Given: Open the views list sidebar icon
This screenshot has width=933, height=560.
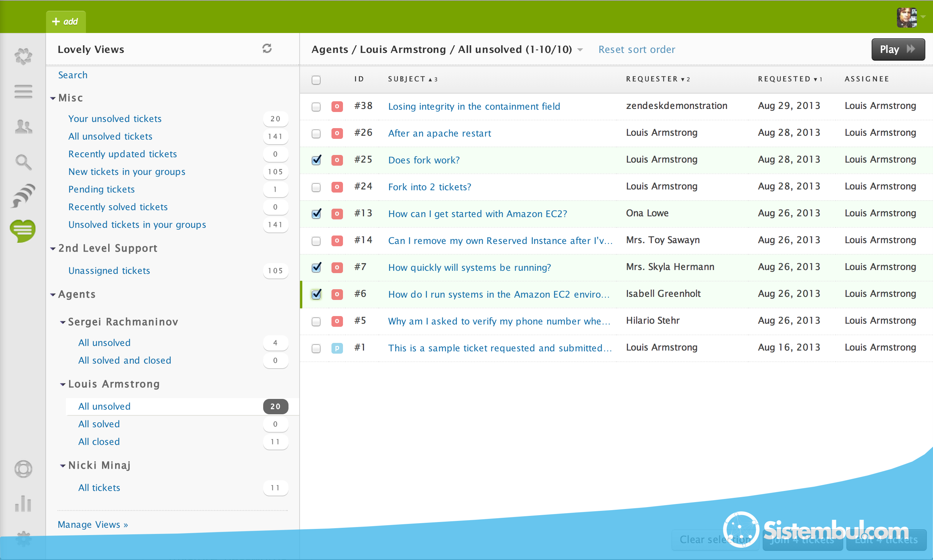Looking at the screenshot, I should (23, 91).
